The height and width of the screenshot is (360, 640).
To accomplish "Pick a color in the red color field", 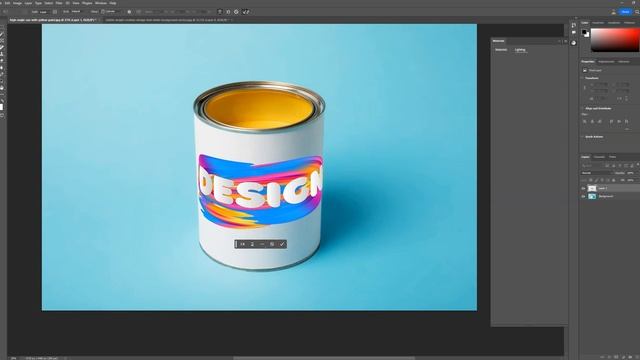I will point(615,40).
